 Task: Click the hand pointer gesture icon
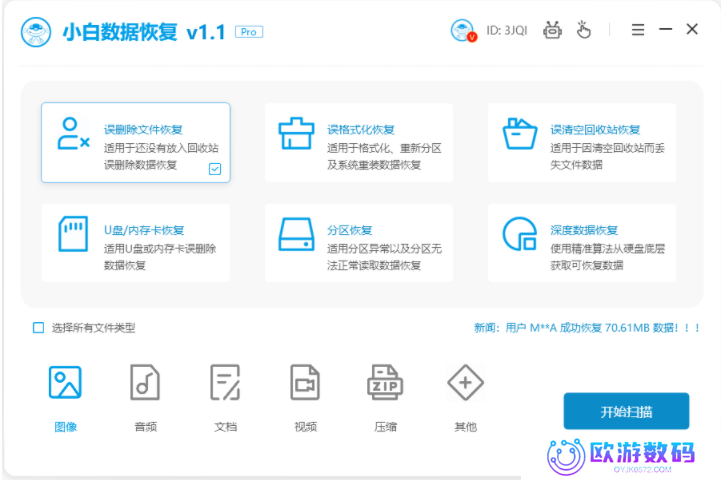click(584, 30)
